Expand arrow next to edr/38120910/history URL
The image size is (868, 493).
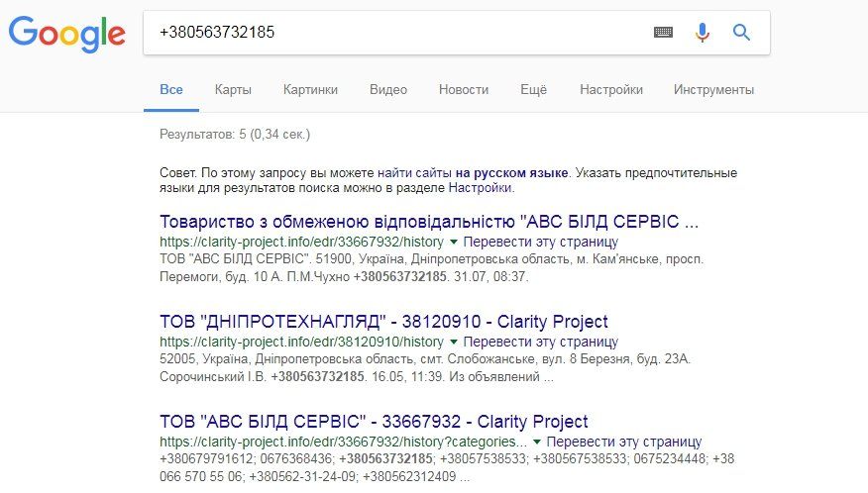click(454, 342)
